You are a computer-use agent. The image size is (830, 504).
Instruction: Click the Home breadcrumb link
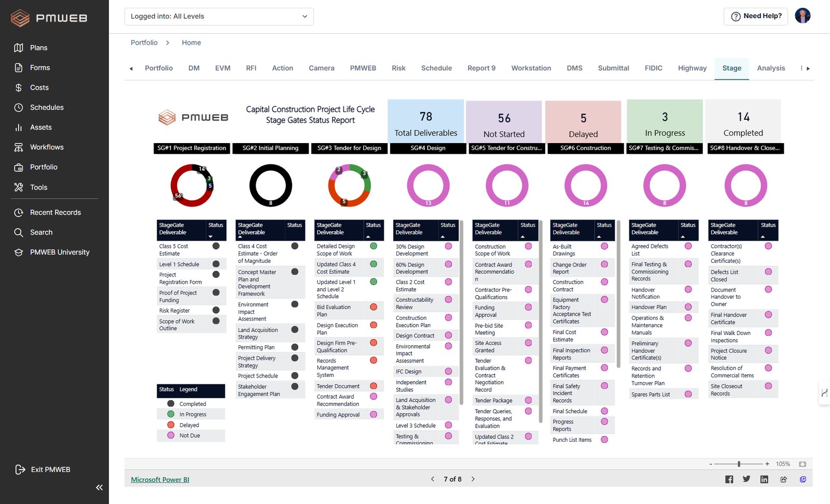pos(191,43)
